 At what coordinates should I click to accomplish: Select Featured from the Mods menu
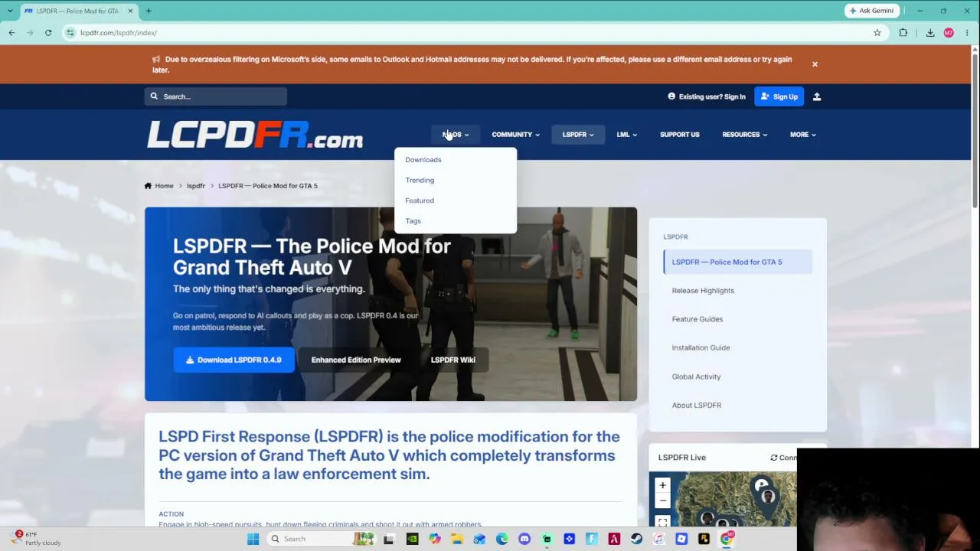[420, 201]
